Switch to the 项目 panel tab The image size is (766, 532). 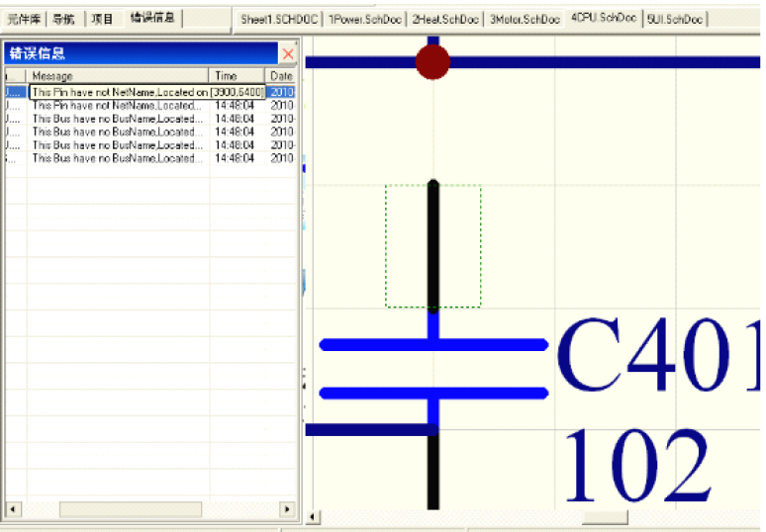point(103,19)
